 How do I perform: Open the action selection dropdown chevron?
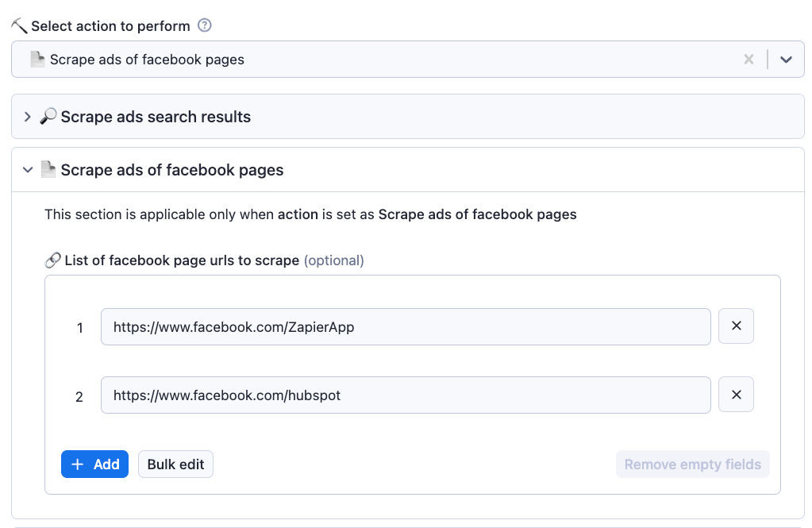[x=786, y=59]
